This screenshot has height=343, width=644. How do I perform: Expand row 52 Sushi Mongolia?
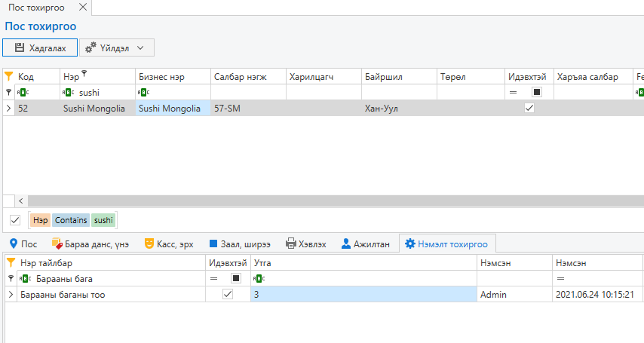point(8,108)
